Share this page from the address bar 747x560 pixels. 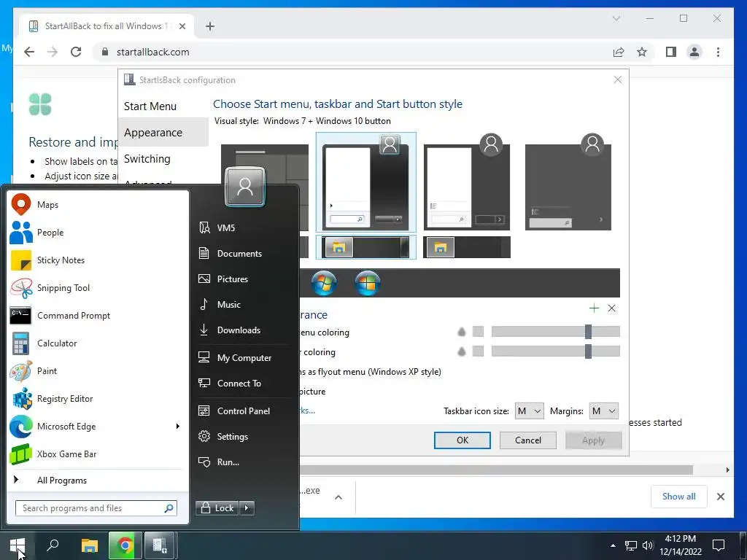point(619,52)
